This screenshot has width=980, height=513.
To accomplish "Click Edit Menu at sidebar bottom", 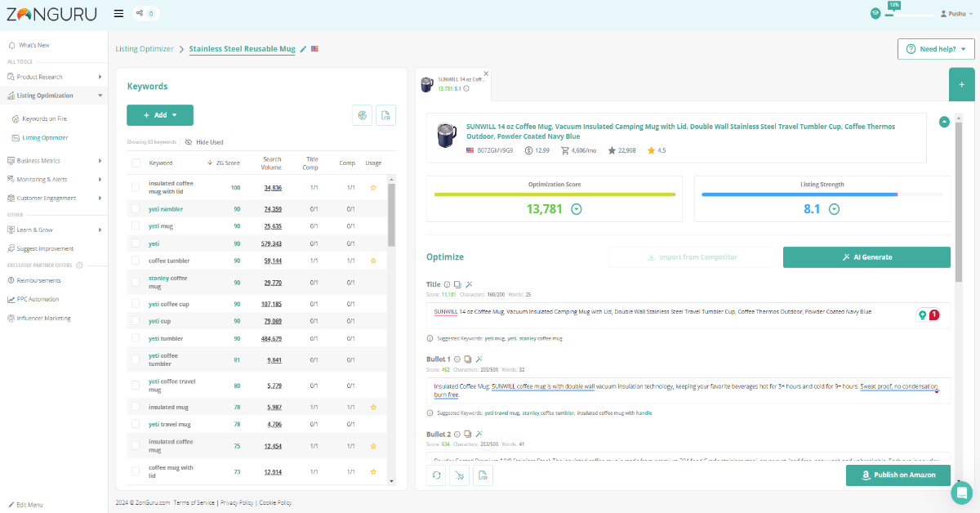I will (26, 504).
